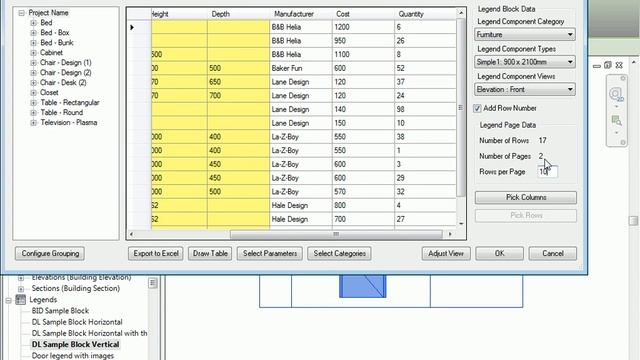The height and width of the screenshot is (360, 640).
Task: Open Select Categories button
Action: tap(340, 253)
